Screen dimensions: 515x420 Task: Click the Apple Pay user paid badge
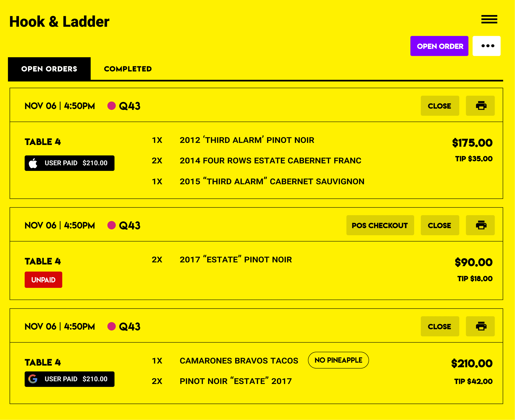coord(69,163)
